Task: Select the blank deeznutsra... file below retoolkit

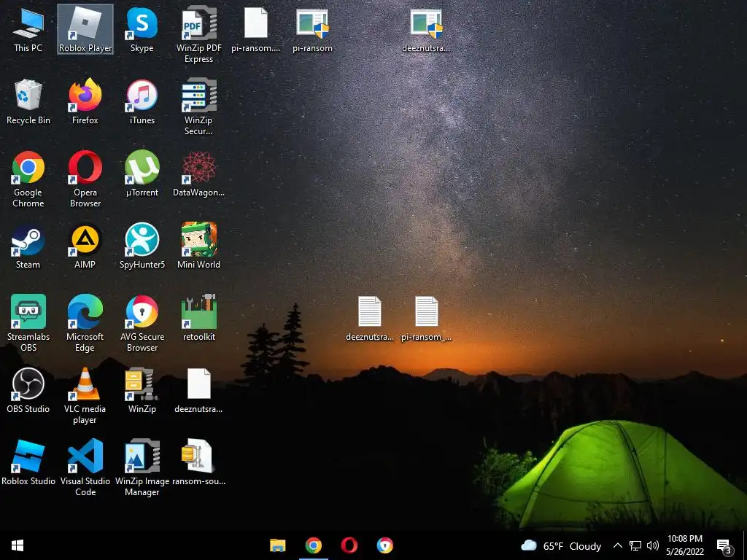Action: click(x=198, y=391)
